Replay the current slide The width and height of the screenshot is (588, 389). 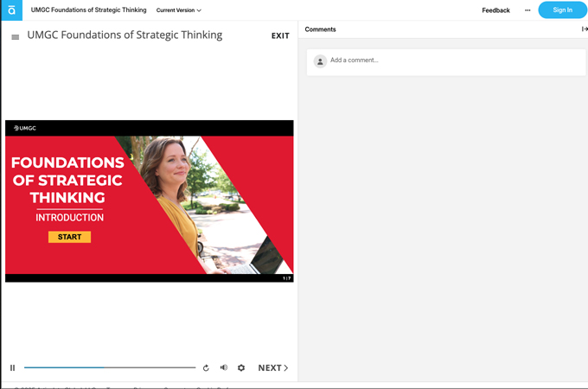point(206,368)
